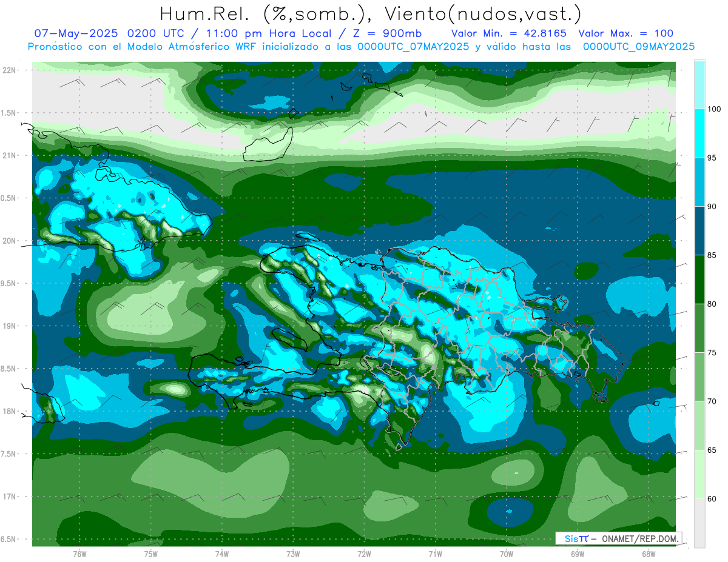The width and height of the screenshot is (728, 562).
Task: Click the pale green 60–65 legend band
Action: (x=699, y=474)
